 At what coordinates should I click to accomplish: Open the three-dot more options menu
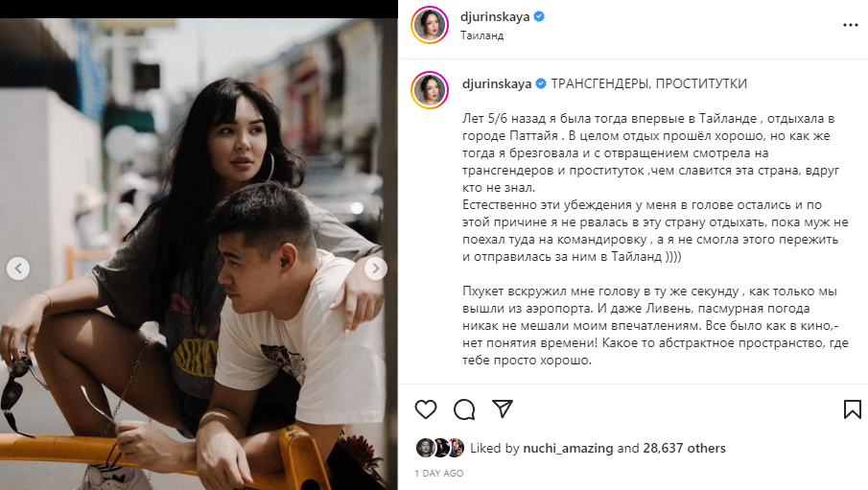click(x=851, y=25)
